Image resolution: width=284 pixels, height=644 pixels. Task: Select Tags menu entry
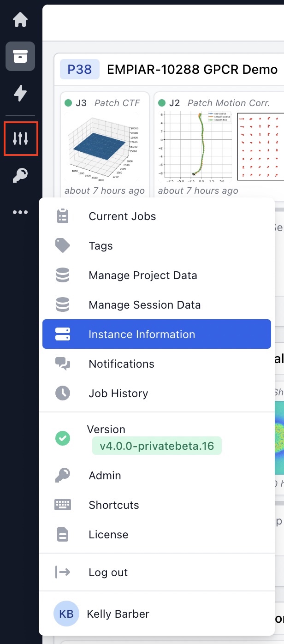pyautogui.click(x=101, y=246)
